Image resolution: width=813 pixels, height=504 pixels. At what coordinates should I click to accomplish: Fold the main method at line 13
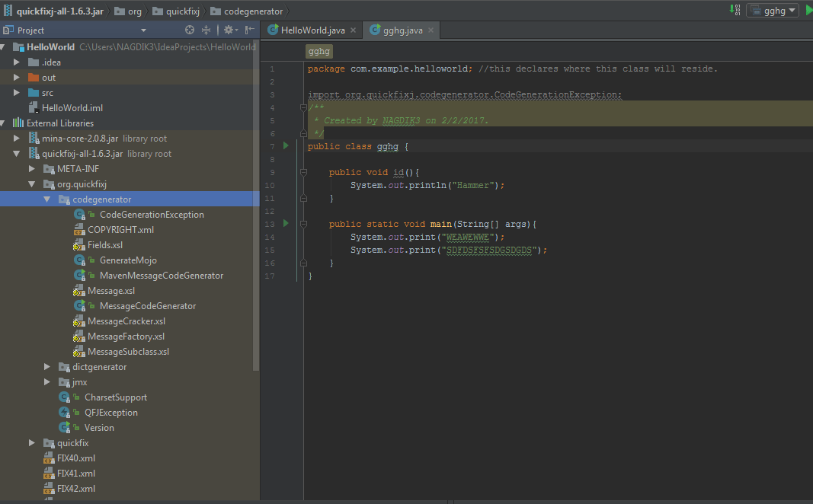pos(303,224)
